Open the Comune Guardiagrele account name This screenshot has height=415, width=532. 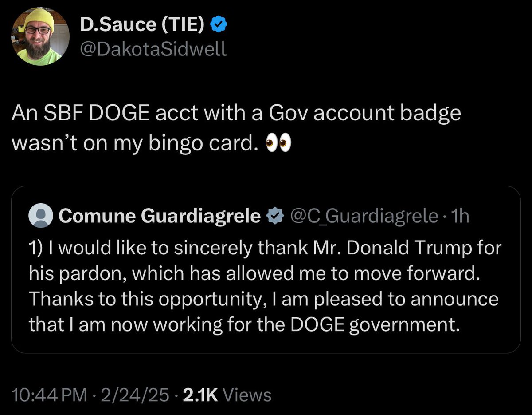159,216
